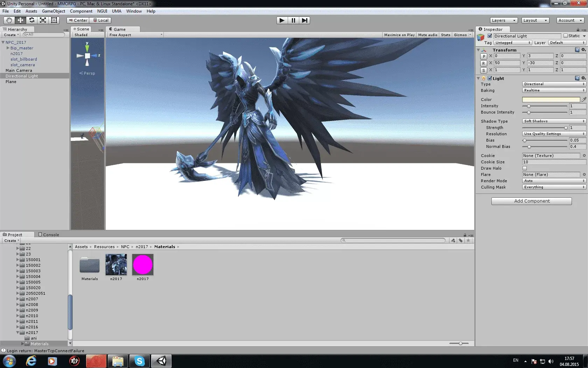The width and height of the screenshot is (588, 368).
Task: Open the NGUI menu
Action: pyautogui.click(x=102, y=11)
